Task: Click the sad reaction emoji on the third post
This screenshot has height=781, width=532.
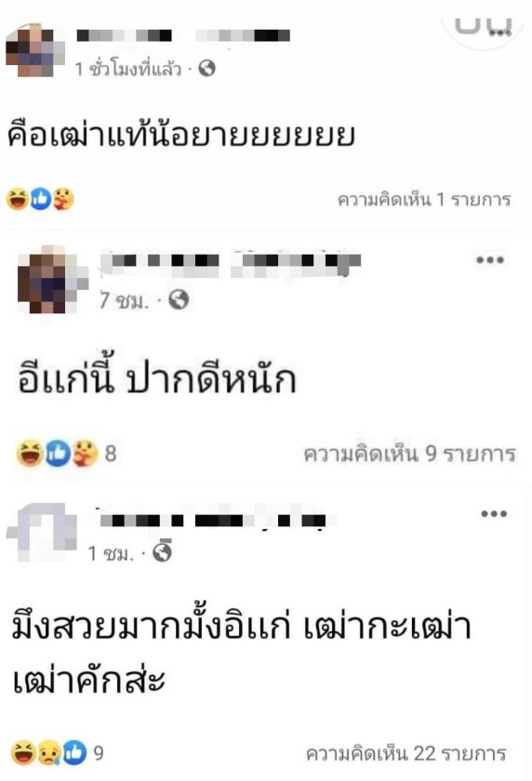Action: point(50,752)
